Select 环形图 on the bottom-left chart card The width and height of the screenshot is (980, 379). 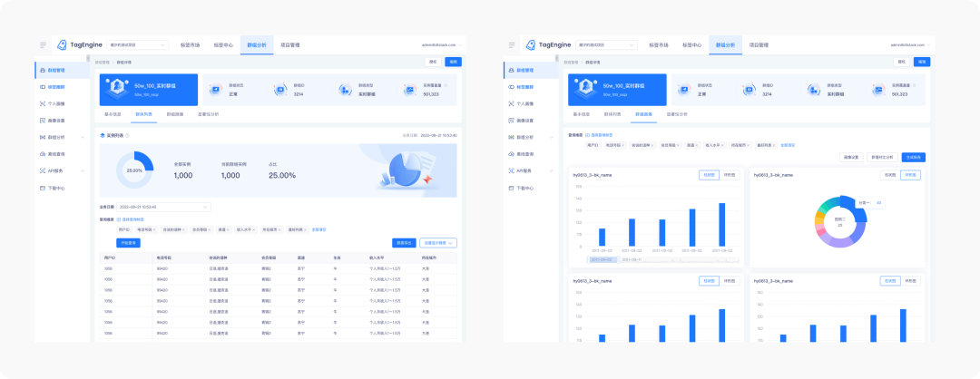(729, 281)
